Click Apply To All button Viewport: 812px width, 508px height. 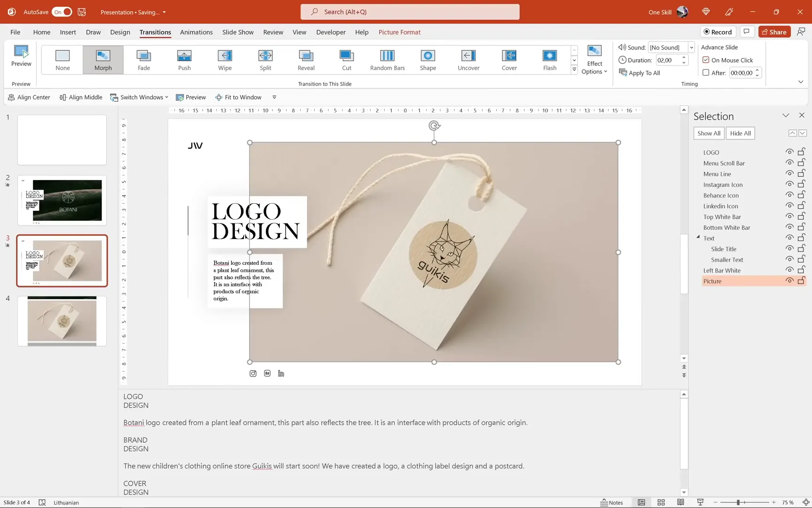click(640, 72)
